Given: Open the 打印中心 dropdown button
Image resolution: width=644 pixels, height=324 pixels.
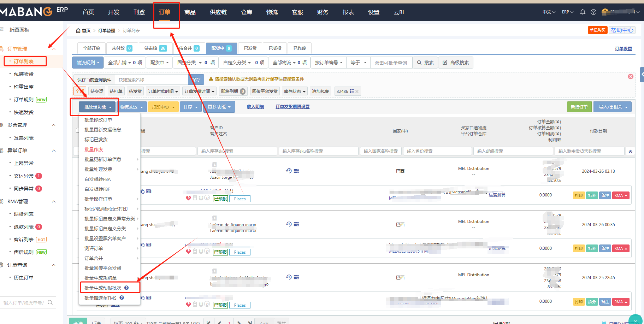Looking at the screenshot, I should click(x=163, y=107).
